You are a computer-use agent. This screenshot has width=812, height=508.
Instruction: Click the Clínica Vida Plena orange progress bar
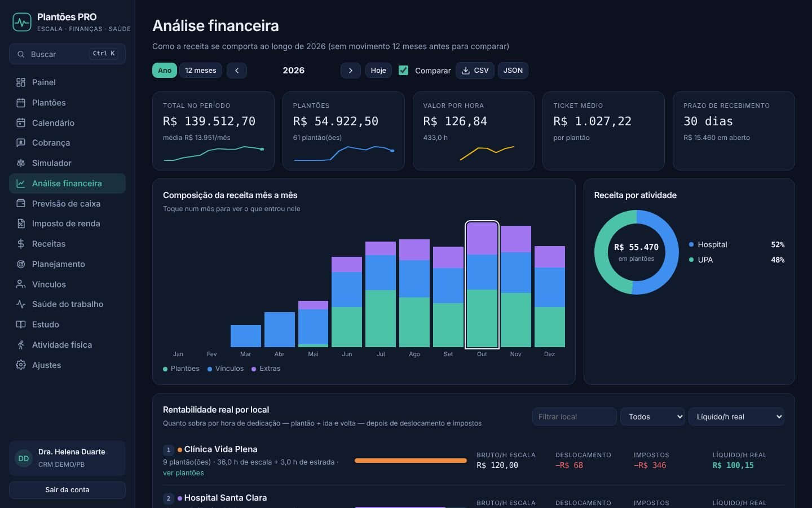(411, 461)
